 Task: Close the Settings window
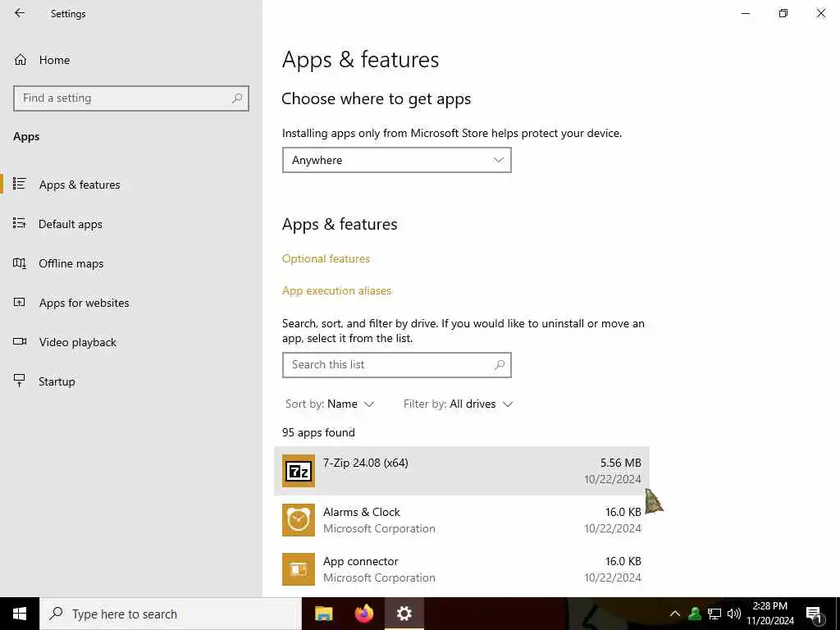coord(820,13)
